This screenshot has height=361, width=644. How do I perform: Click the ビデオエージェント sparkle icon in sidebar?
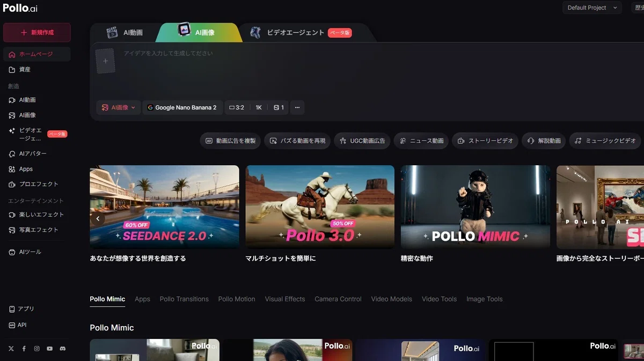(12, 130)
